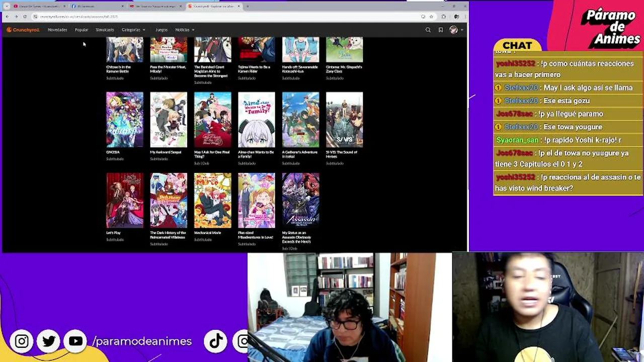Open the Juegos menu item
The image size is (644, 362).
pos(162,30)
